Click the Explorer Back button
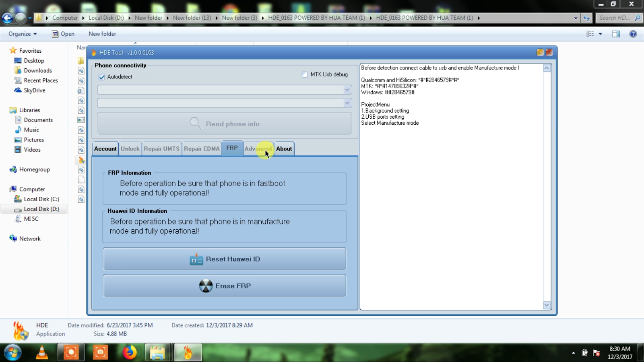 7,18
